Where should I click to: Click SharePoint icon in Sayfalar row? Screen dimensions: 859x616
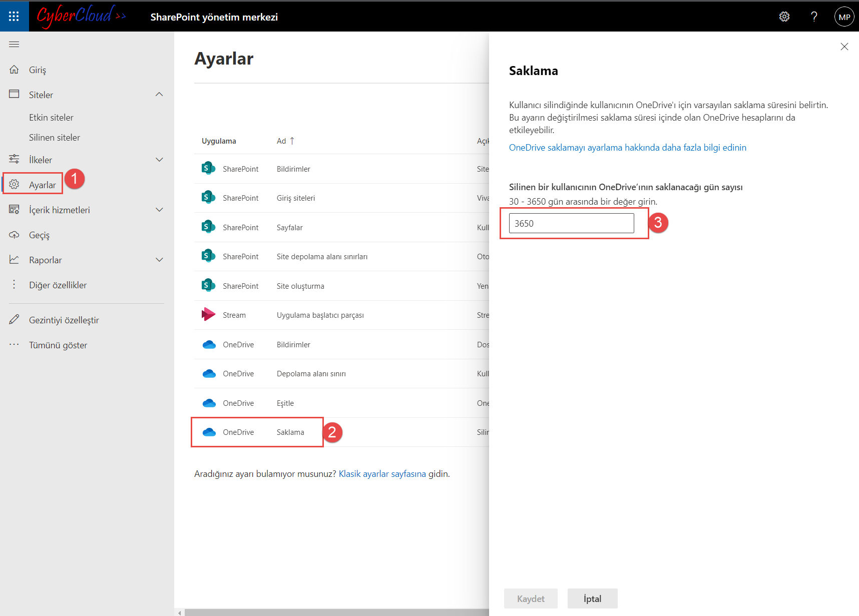(208, 227)
